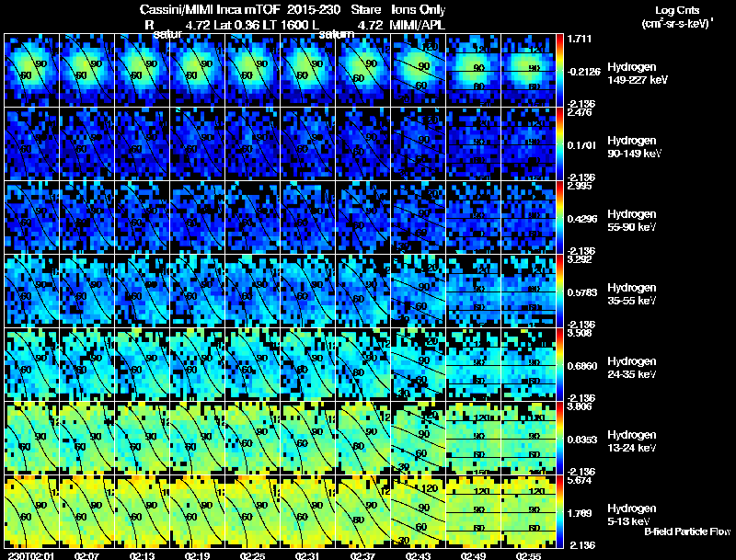Click the 'Lat 0.36' text in the header

(236, 25)
